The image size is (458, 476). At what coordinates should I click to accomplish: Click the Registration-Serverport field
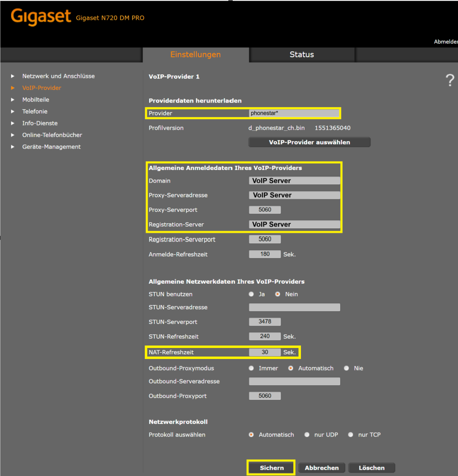tap(265, 239)
